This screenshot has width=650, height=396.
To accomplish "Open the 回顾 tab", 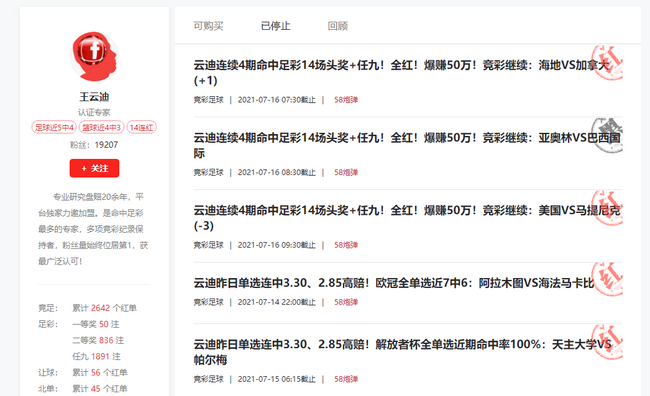I will (x=337, y=26).
